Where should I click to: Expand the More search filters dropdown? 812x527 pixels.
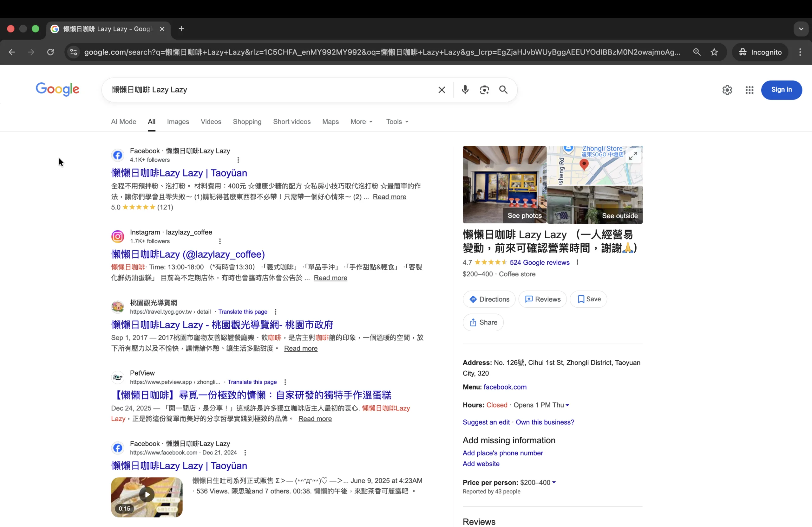(x=361, y=122)
